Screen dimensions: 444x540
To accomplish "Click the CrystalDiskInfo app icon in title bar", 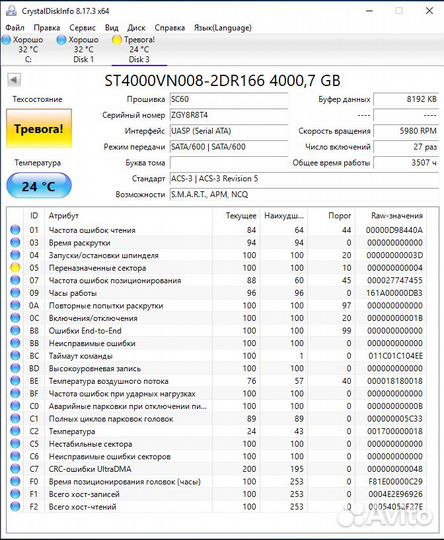I will [11, 11].
